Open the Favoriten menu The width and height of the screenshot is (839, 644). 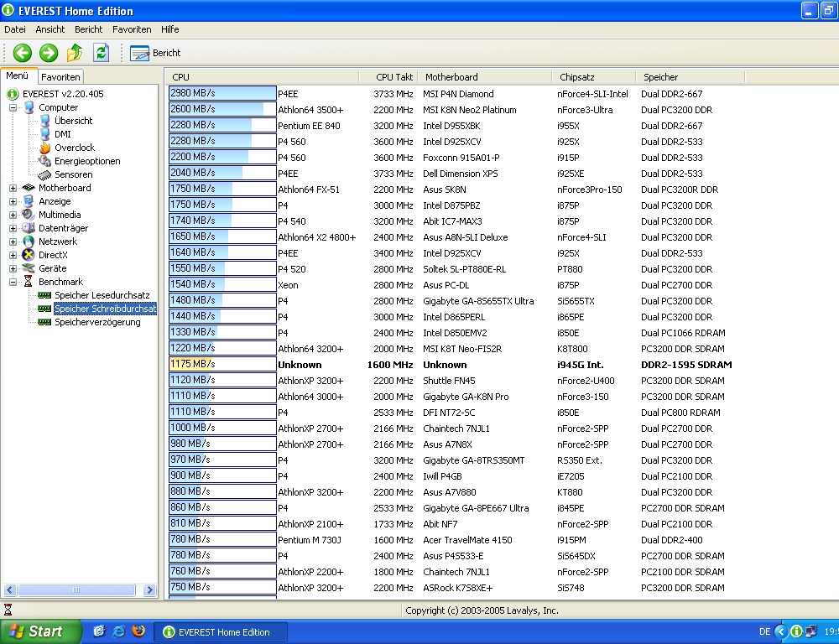(x=132, y=29)
